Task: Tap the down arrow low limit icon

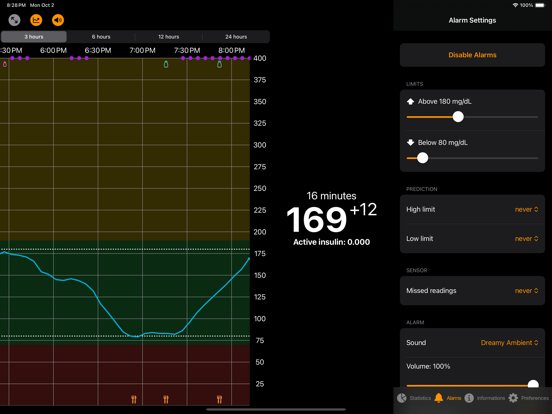Action: pyautogui.click(x=410, y=143)
